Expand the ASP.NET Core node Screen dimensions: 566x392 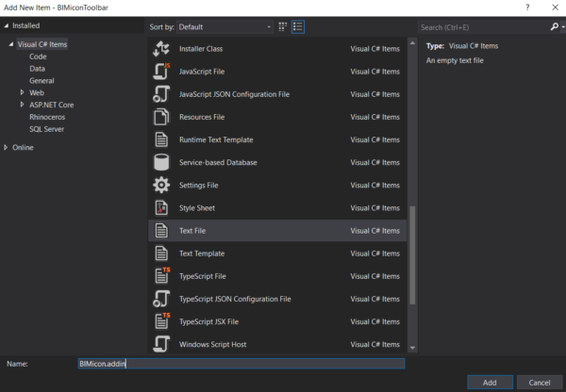[x=22, y=105]
